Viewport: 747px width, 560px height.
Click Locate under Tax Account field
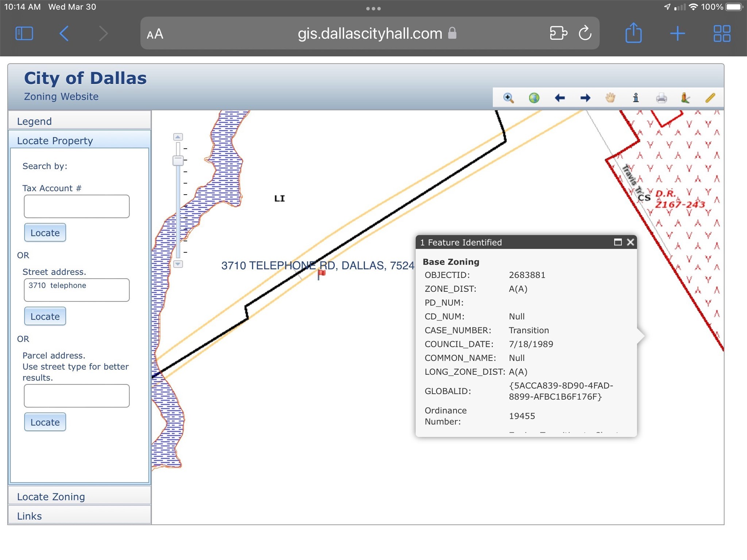45,233
